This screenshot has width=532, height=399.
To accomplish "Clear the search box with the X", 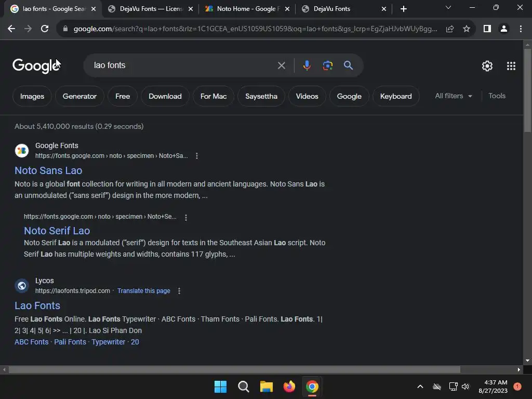I will pyautogui.click(x=281, y=65).
